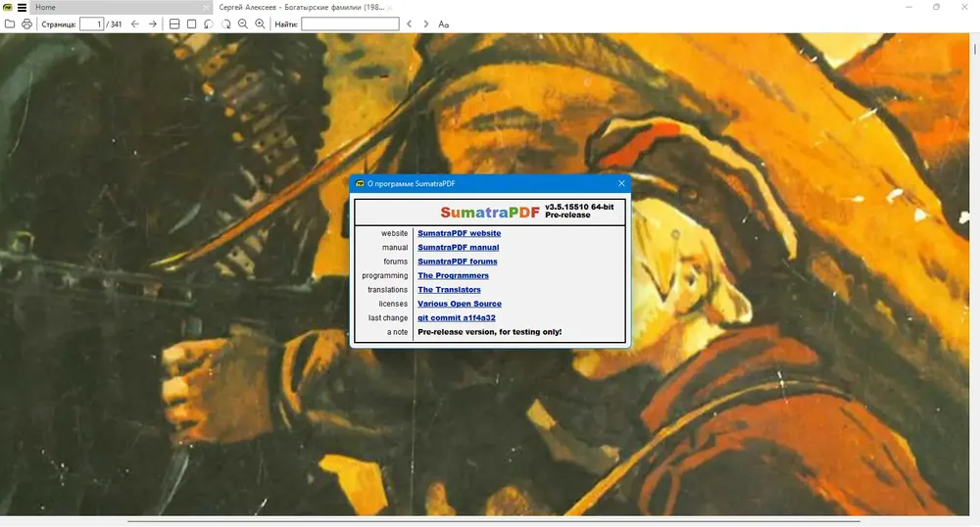Viewport: 980px width, 527px height.
Task: Find previous search result
Action: 410,24
